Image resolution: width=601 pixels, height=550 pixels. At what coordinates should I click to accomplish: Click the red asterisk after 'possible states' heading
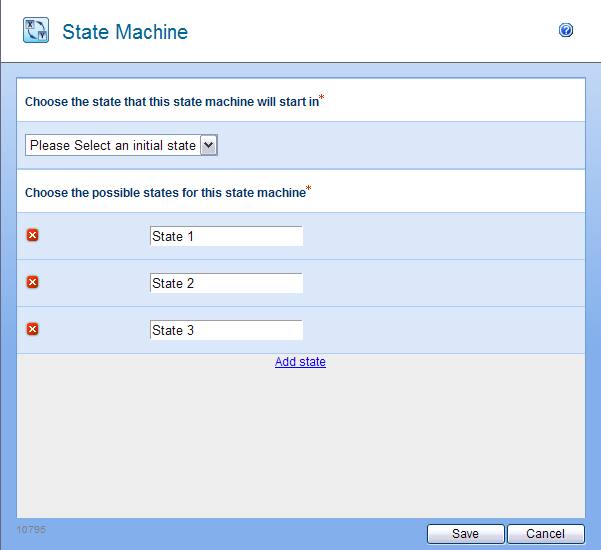click(x=309, y=190)
